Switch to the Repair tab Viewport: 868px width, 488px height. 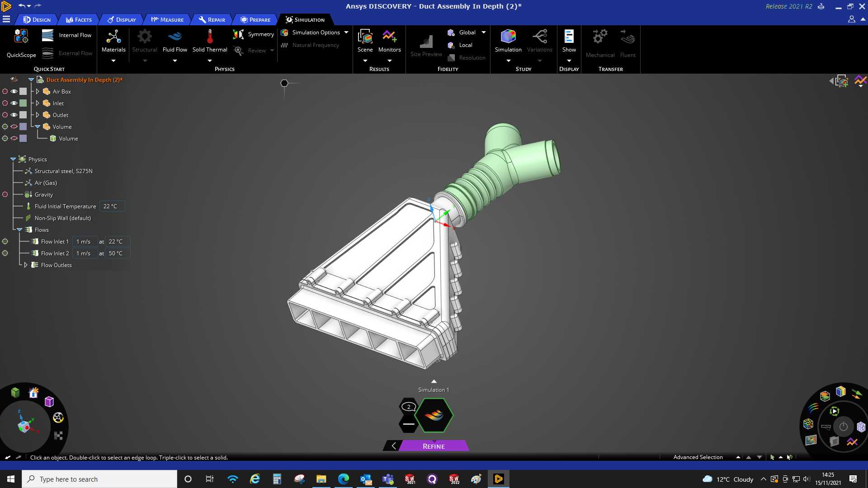coord(212,20)
